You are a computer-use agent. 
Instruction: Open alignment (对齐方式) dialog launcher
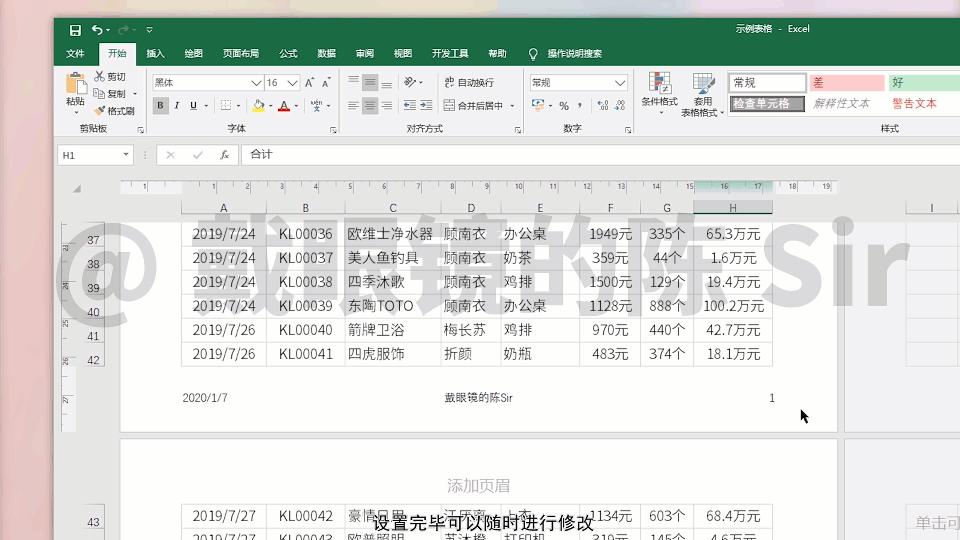coord(517,130)
